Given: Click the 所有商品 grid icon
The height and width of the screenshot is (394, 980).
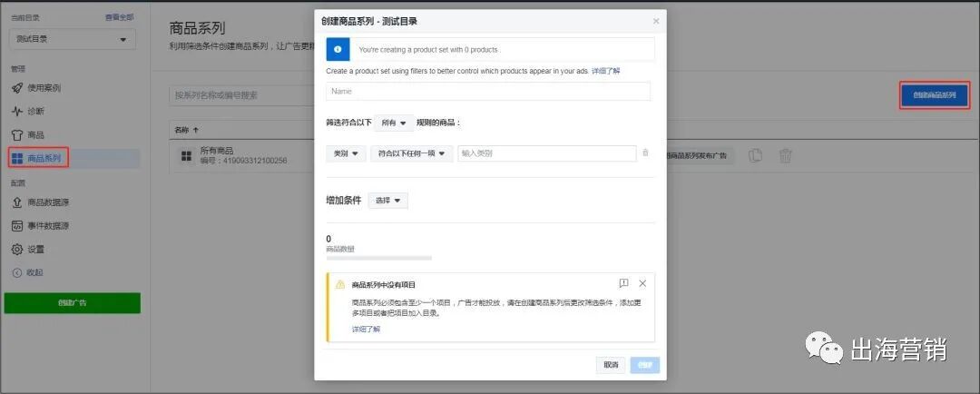Looking at the screenshot, I should (x=186, y=156).
